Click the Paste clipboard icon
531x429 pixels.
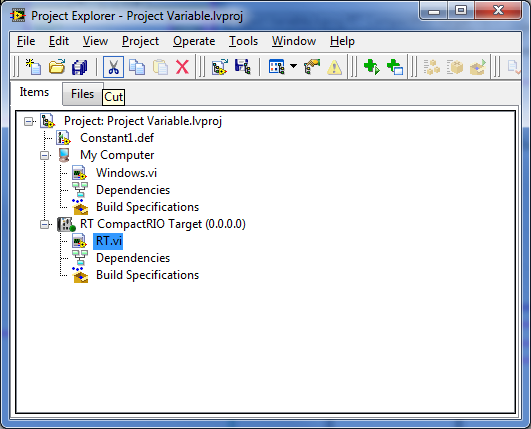[x=160, y=67]
